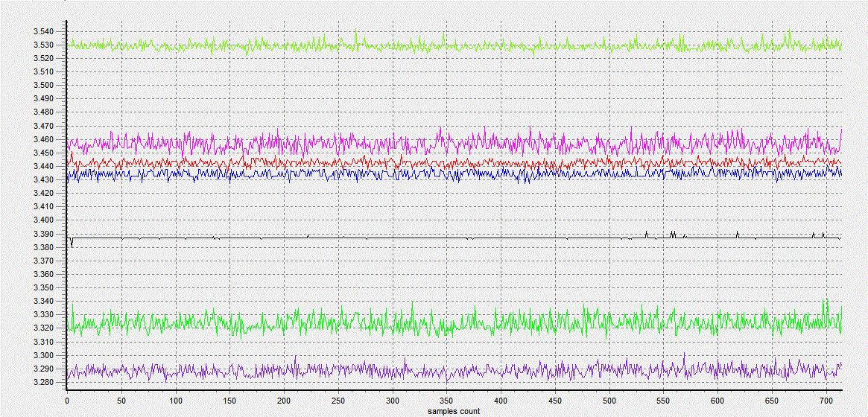
Task: Click the 50 x-axis tick label
Action: (x=121, y=401)
